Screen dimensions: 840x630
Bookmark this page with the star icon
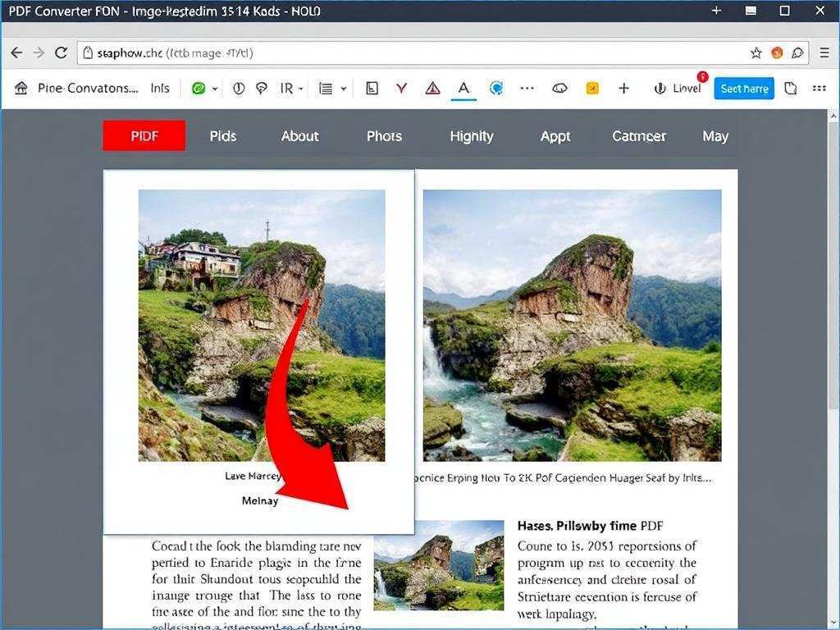click(756, 52)
